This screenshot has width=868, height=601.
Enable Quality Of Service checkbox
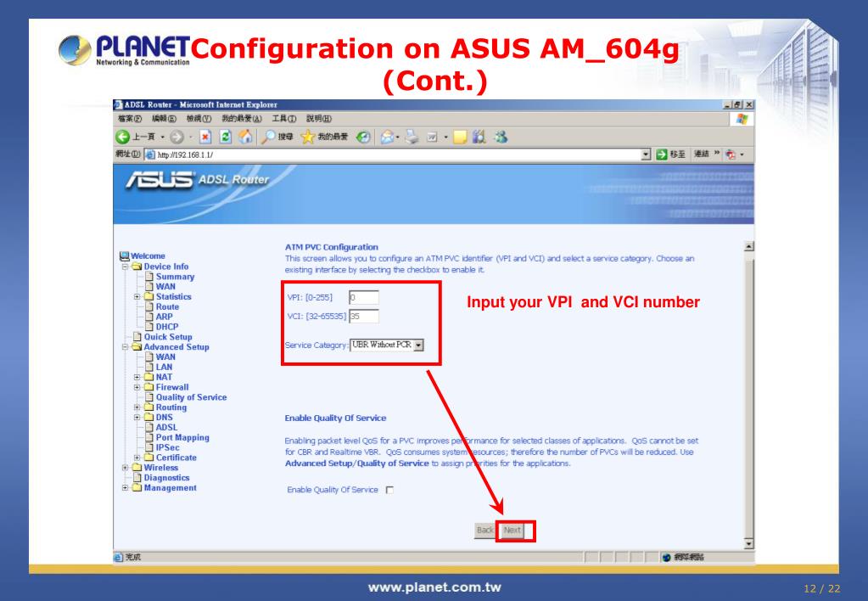click(389, 490)
